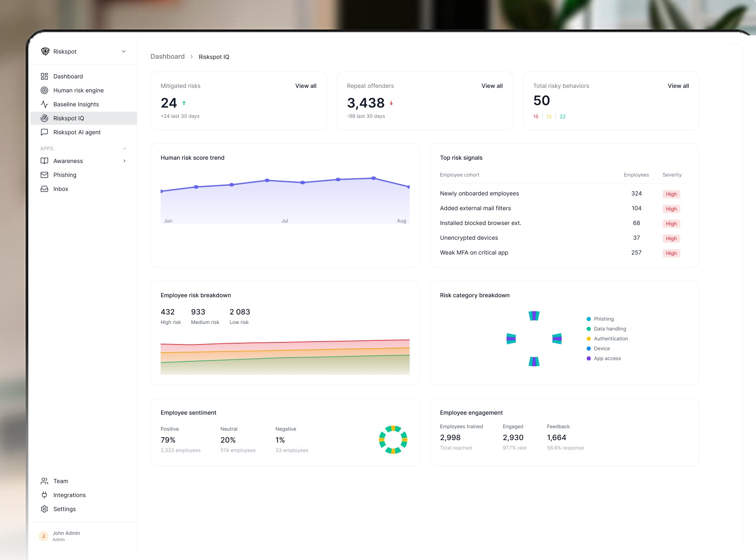Open the Riskspot AI agent chat icon
Viewport: 756px width, 560px height.
pos(44,132)
